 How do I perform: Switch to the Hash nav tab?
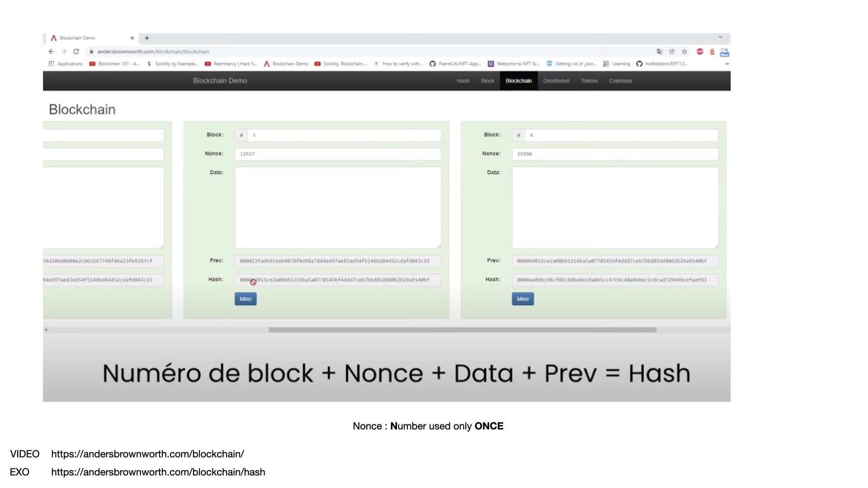463,81
